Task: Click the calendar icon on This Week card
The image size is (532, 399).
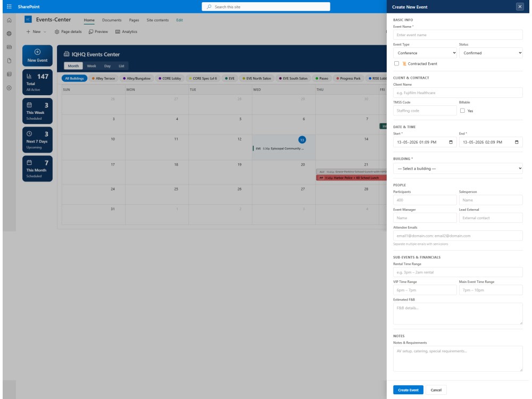Action: point(29,105)
